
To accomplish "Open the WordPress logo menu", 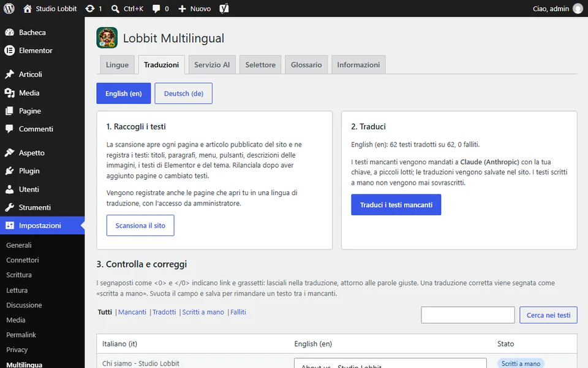I will coord(9,8).
